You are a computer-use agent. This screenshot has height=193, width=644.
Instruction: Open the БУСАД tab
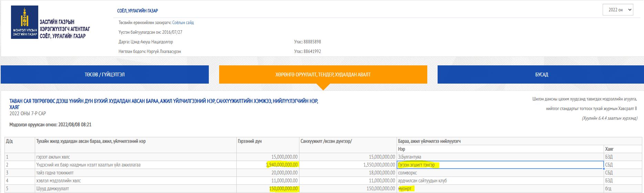[541, 75]
